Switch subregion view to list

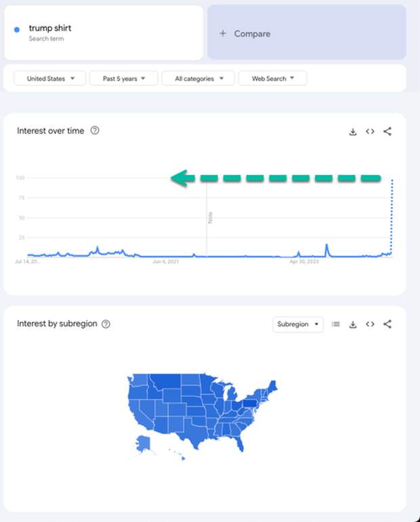click(336, 324)
